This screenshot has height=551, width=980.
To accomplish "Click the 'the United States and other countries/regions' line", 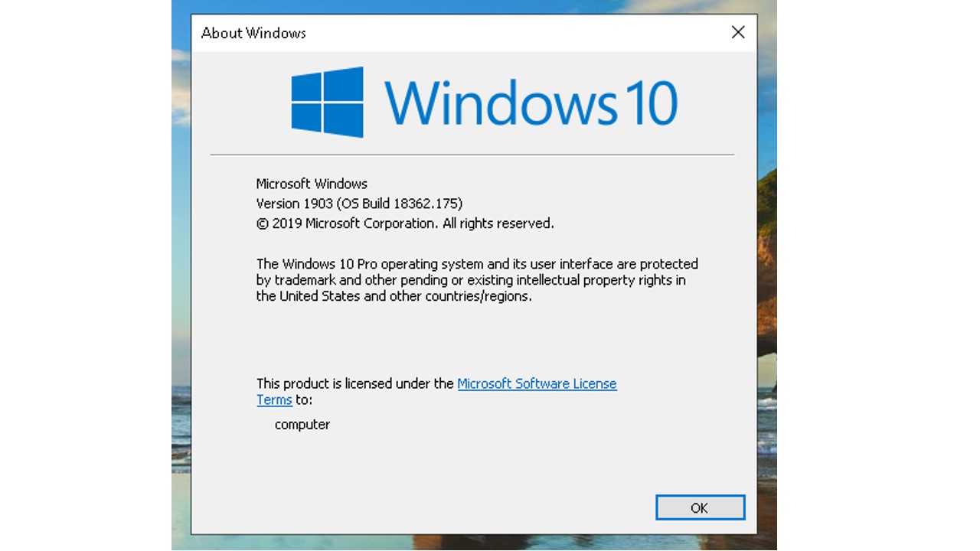I will tap(394, 296).
